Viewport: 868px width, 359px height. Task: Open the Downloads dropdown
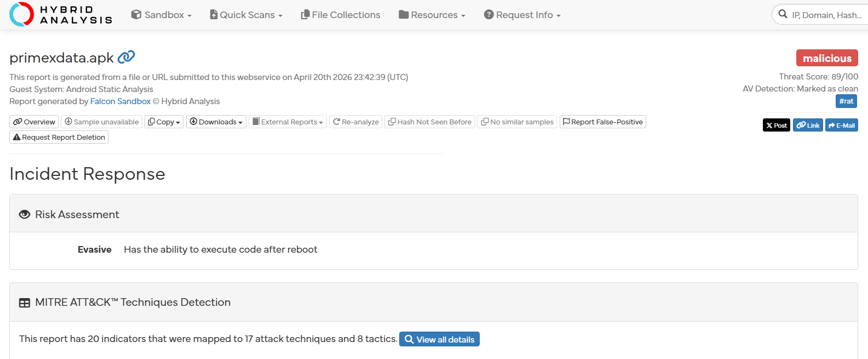216,122
